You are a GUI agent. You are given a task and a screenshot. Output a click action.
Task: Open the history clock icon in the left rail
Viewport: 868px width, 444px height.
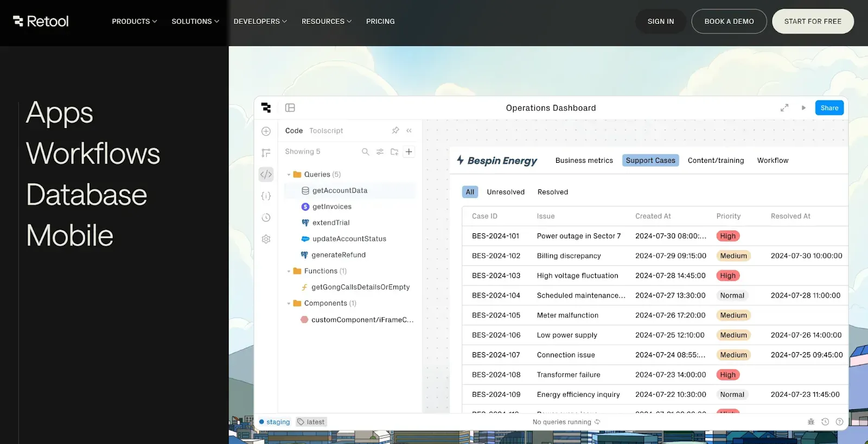266,218
